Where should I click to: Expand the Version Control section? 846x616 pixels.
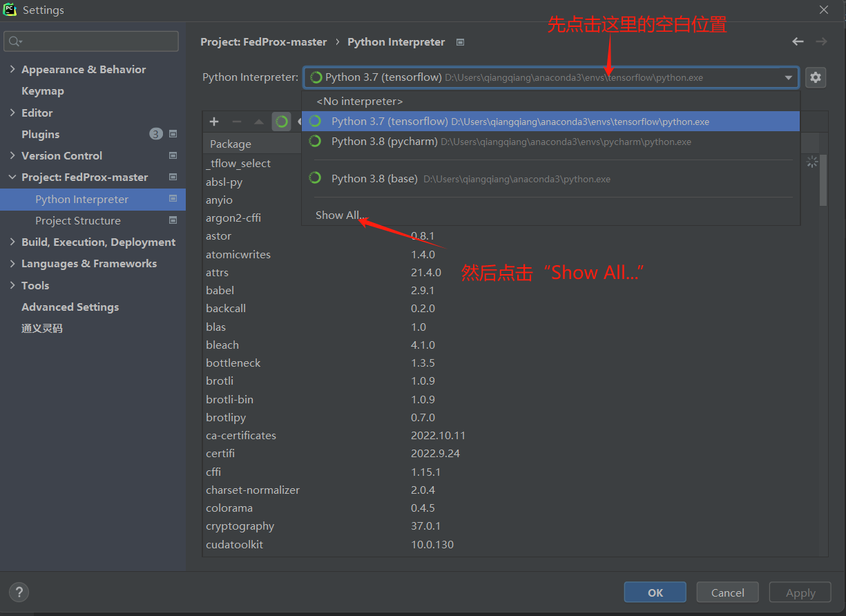[x=12, y=155]
